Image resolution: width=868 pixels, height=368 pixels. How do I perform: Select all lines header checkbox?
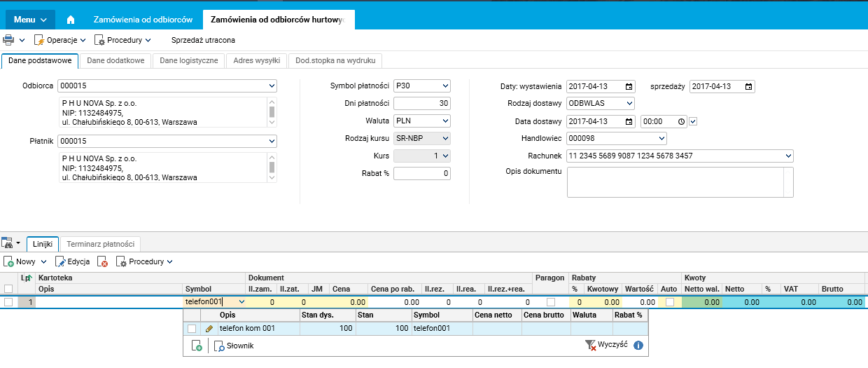pos(8,289)
